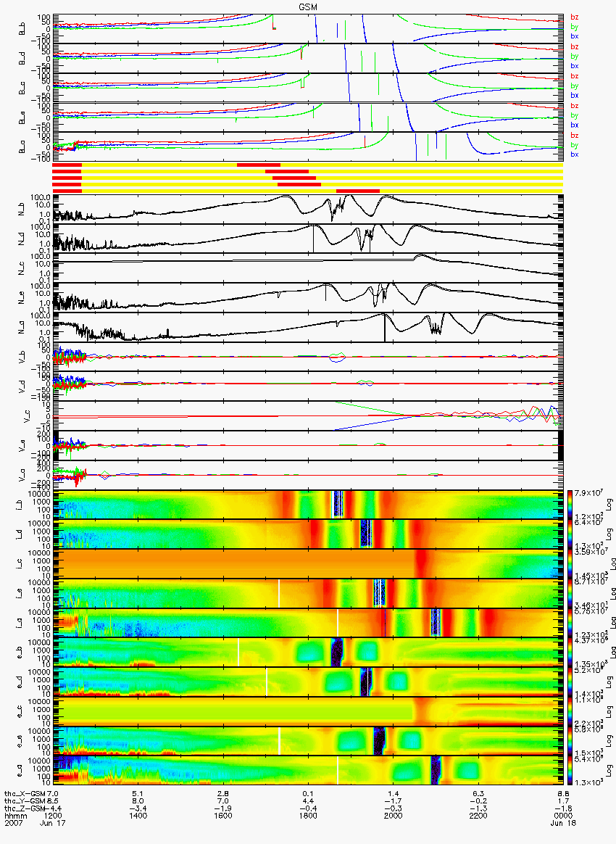Select the i_e ion spectrogram label
This screenshot has height=844, width=616.
click(x=20, y=594)
